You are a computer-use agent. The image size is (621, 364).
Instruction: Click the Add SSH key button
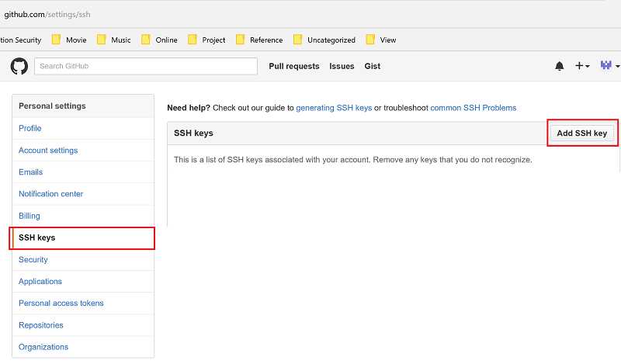tap(581, 133)
